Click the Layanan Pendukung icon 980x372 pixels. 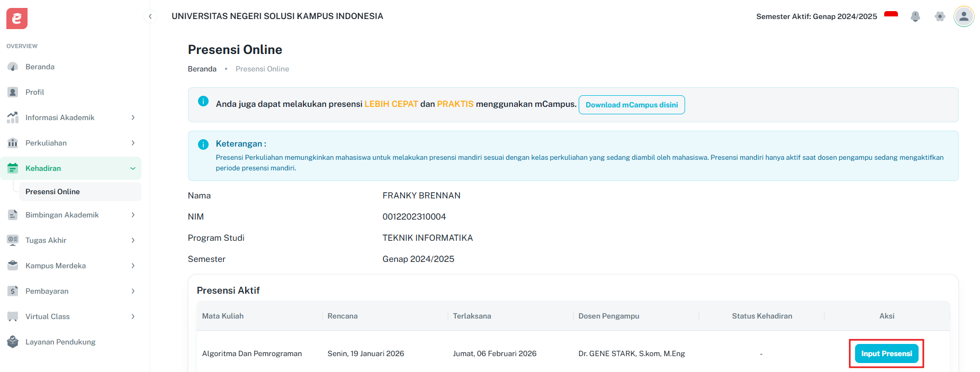[13, 342]
